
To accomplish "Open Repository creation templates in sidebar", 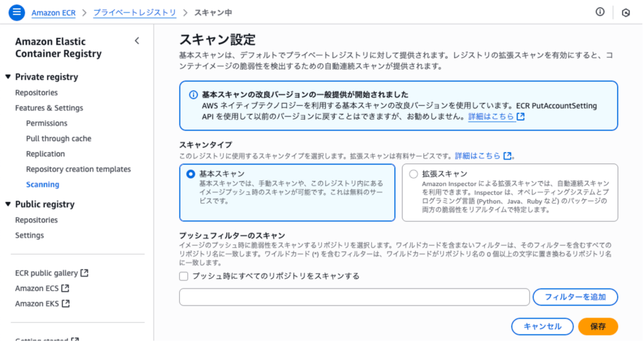I will tap(78, 169).
